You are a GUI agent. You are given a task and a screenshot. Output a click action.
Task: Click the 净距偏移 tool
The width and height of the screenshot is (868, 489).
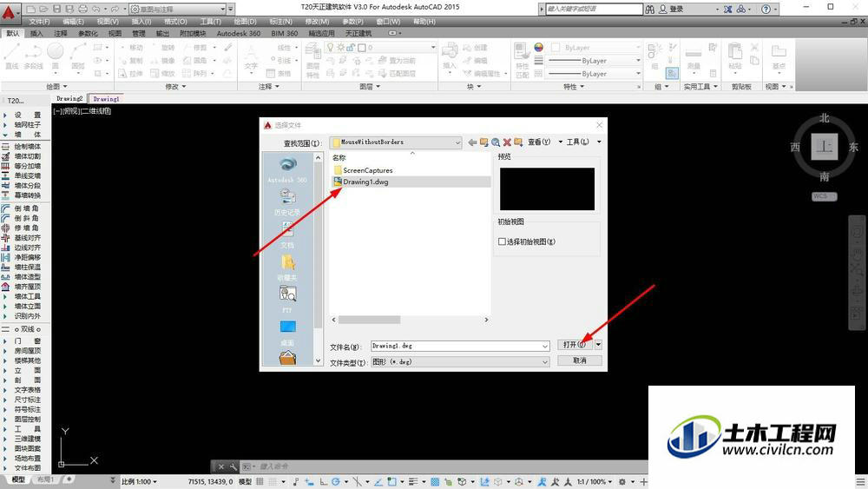pos(27,257)
